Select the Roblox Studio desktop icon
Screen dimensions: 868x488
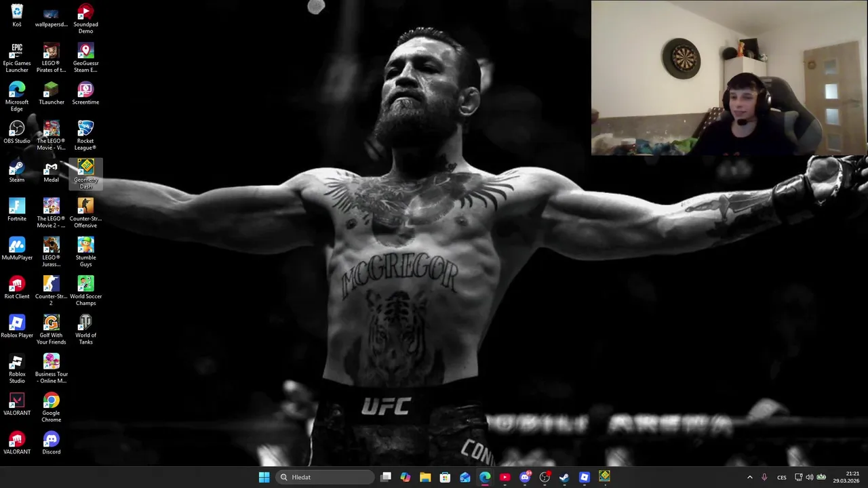(x=17, y=369)
